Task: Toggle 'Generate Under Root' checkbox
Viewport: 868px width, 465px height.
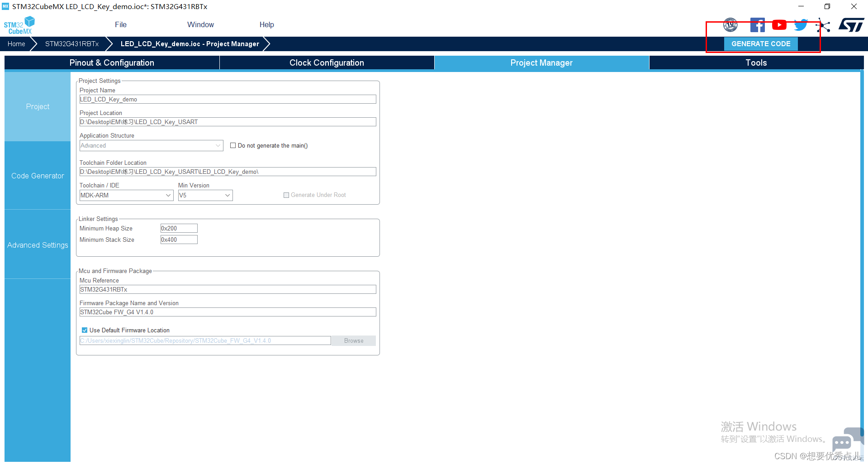Action: pos(286,195)
